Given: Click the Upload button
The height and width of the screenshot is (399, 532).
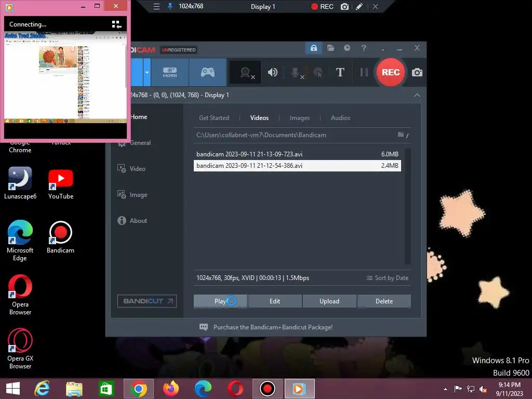Looking at the screenshot, I should coord(329,301).
